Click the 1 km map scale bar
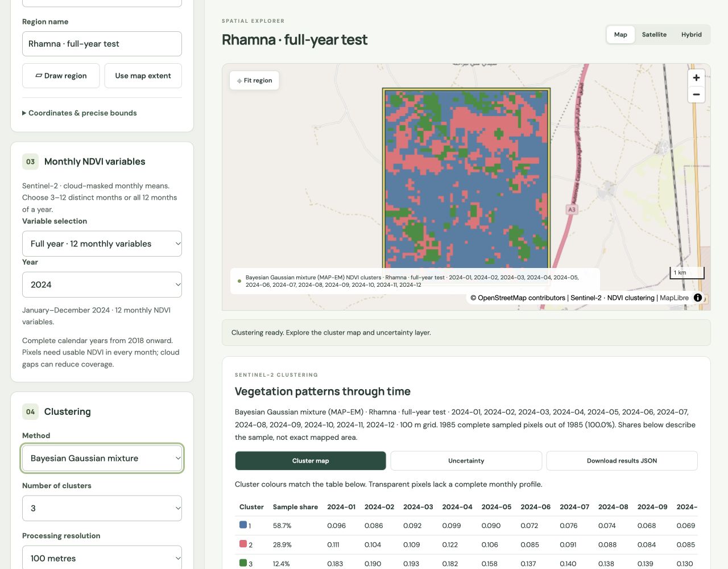This screenshot has height=569, width=728. (x=687, y=273)
